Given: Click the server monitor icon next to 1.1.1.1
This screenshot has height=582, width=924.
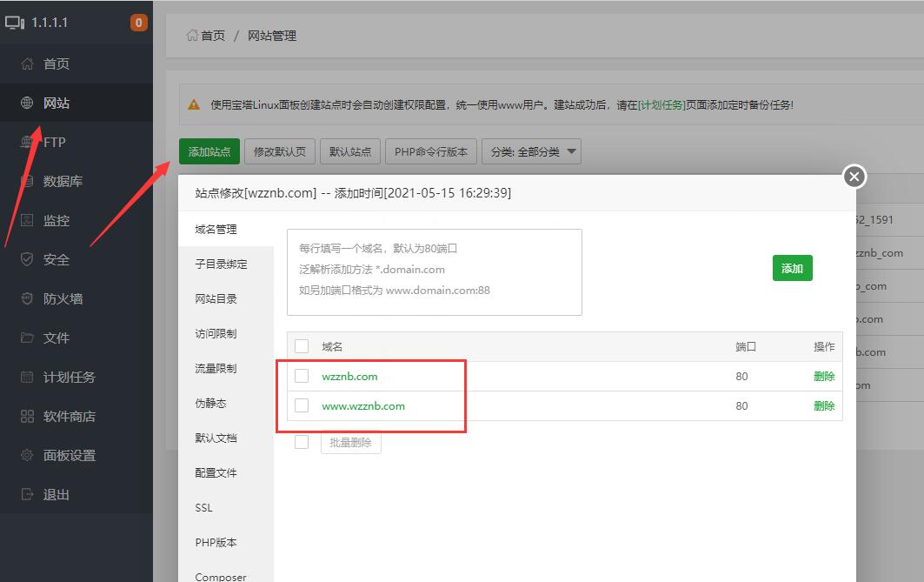Looking at the screenshot, I should [15, 23].
